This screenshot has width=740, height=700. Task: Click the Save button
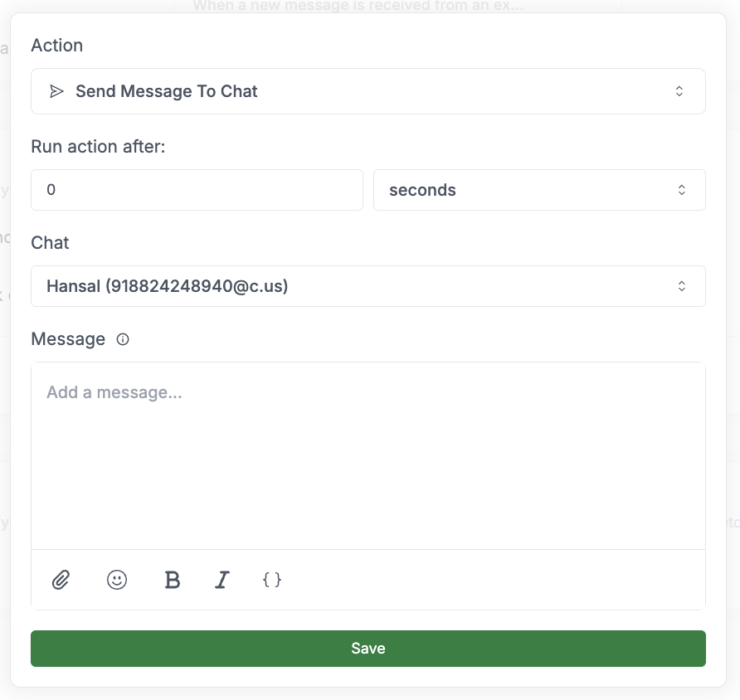[x=368, y=648]
